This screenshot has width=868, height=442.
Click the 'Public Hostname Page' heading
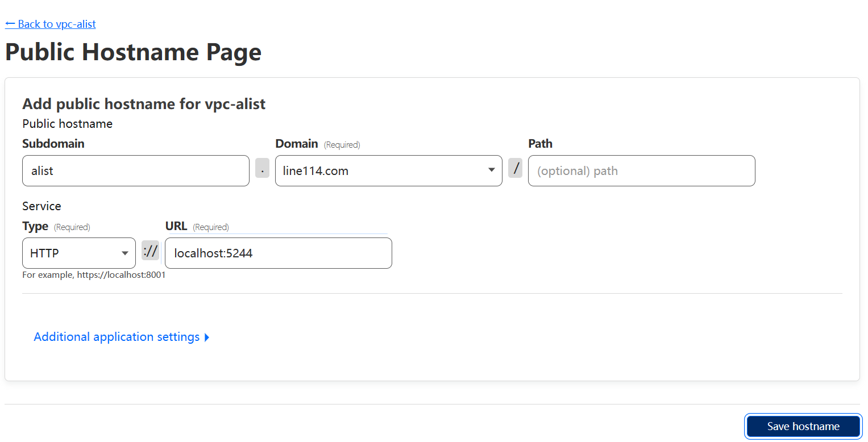[x=134, y=52]
